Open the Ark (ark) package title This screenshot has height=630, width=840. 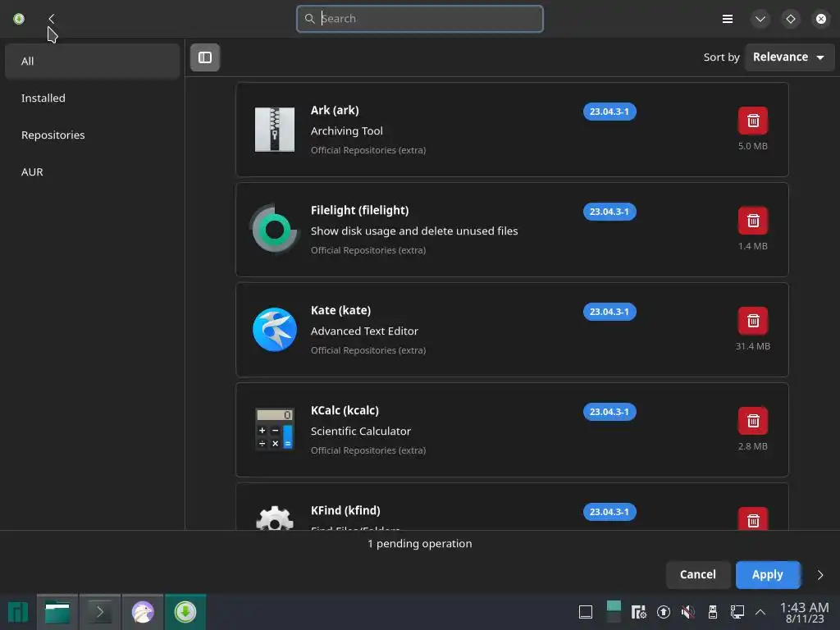335,111
